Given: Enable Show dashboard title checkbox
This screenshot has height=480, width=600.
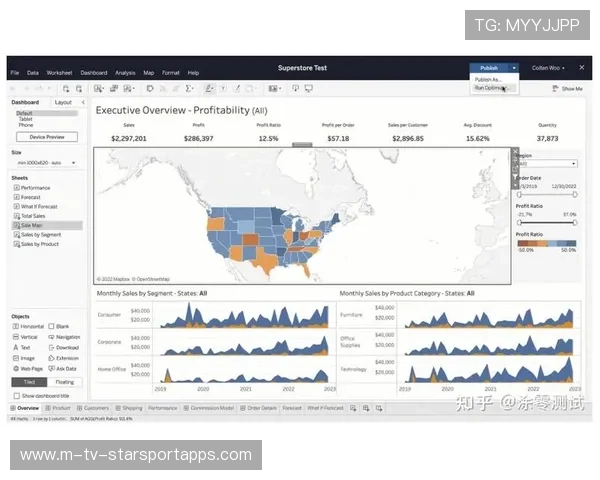Looking at the screenshot, I should (15, 396).
